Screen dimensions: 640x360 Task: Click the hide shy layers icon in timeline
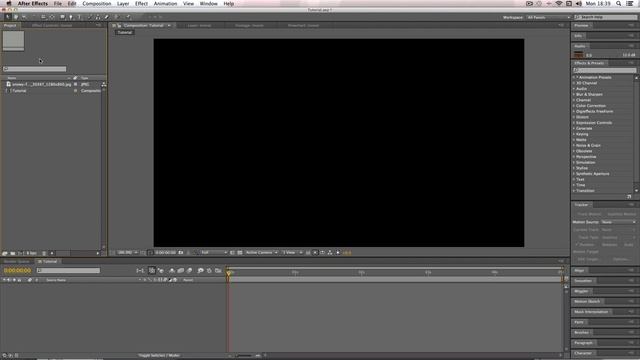point(172,270)
